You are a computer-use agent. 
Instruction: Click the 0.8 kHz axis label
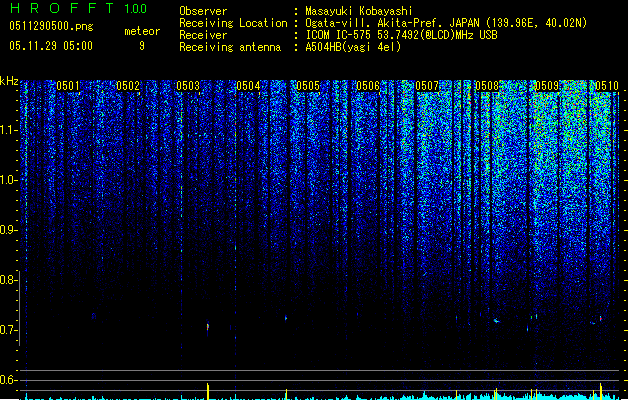point(8,280)
